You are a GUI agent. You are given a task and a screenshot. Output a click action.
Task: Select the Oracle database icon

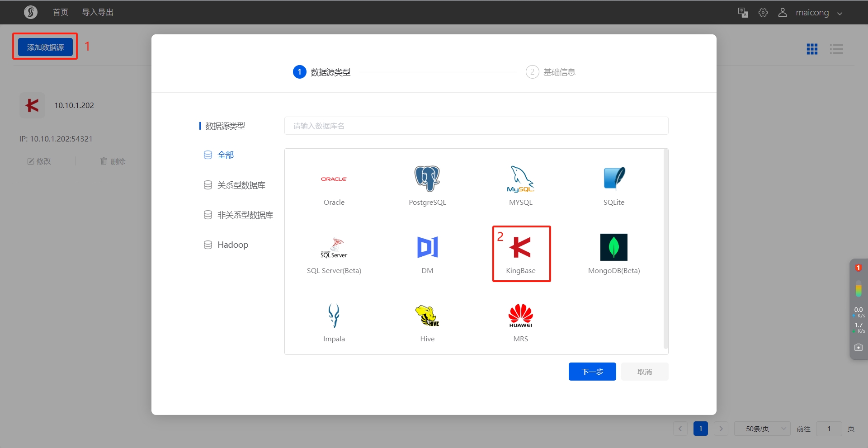(334, 179)
